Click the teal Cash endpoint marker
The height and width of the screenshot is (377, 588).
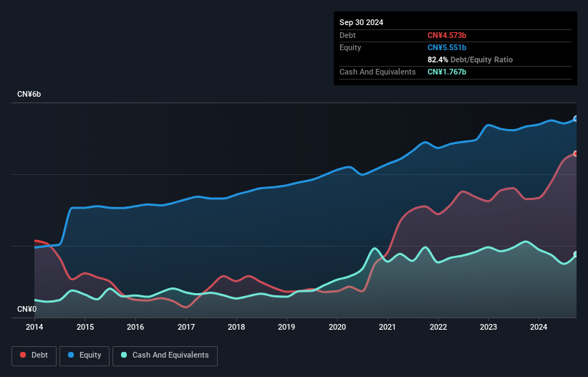point(576,254)
